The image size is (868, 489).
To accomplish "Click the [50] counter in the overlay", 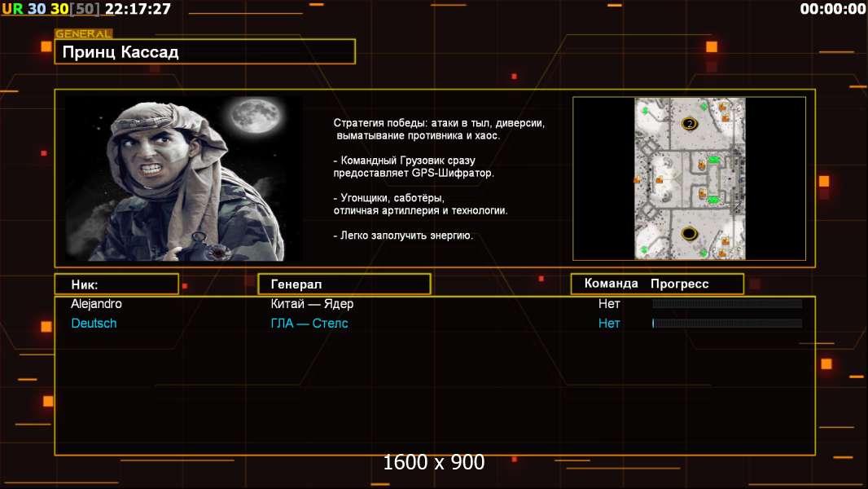I will point(85,9).
